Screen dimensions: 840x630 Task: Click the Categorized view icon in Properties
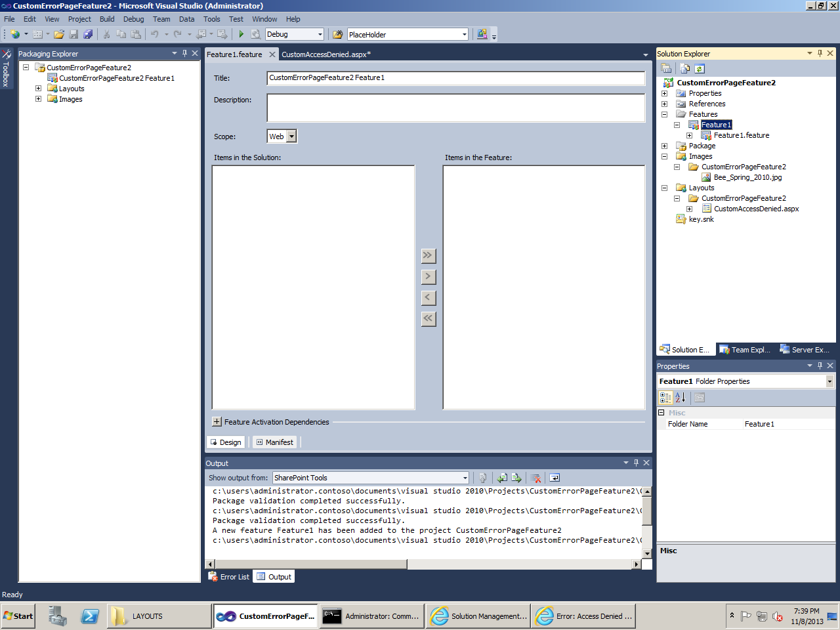665,397
